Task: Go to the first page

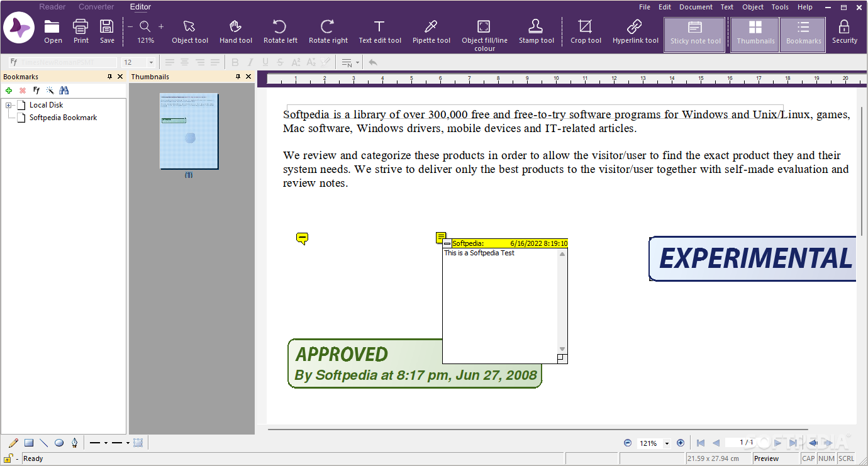Action: [x=700, y=443]
